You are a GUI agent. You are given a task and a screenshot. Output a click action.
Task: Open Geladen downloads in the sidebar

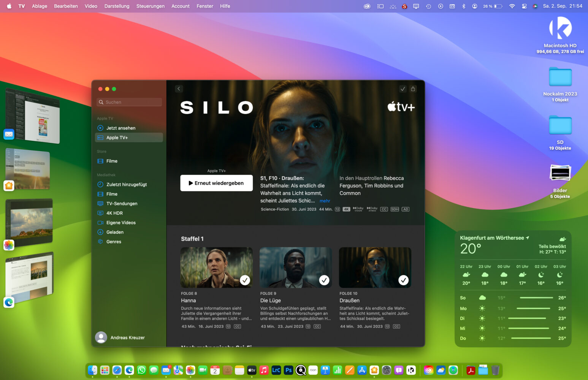(129, 232)
